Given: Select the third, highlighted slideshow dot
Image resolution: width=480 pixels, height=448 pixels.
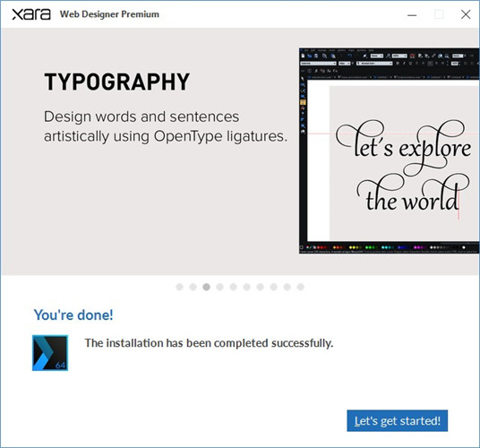Looking at the screenshot, I should point(206,287).
